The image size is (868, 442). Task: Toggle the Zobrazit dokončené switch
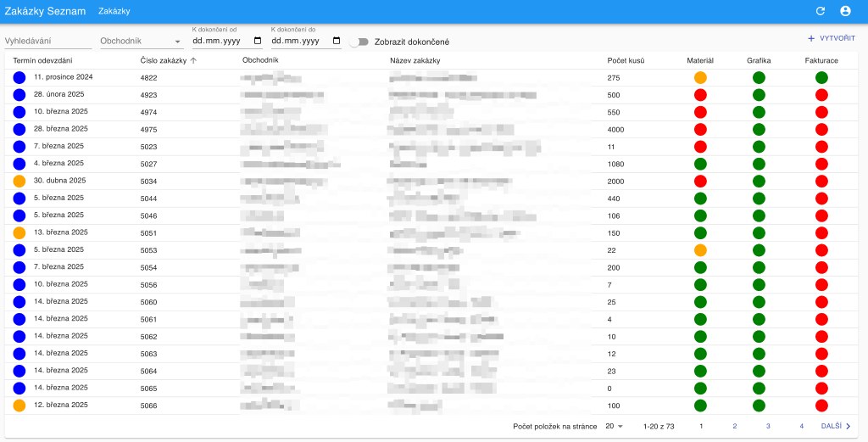361,42
